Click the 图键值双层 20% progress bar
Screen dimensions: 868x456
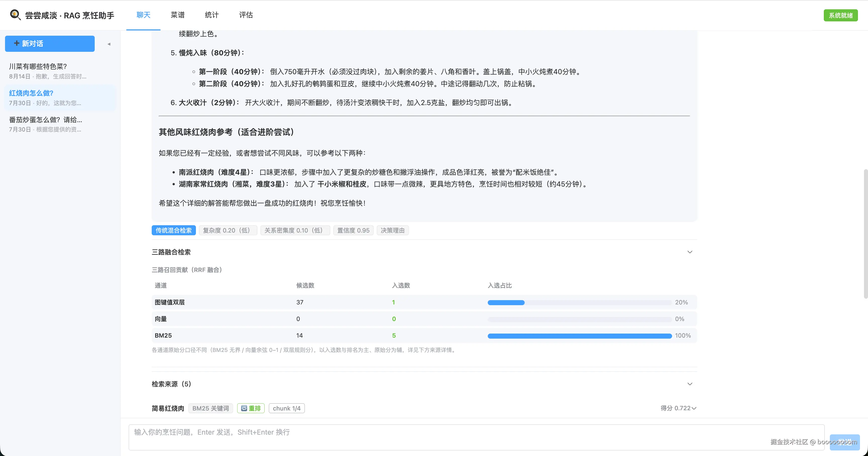580,303
